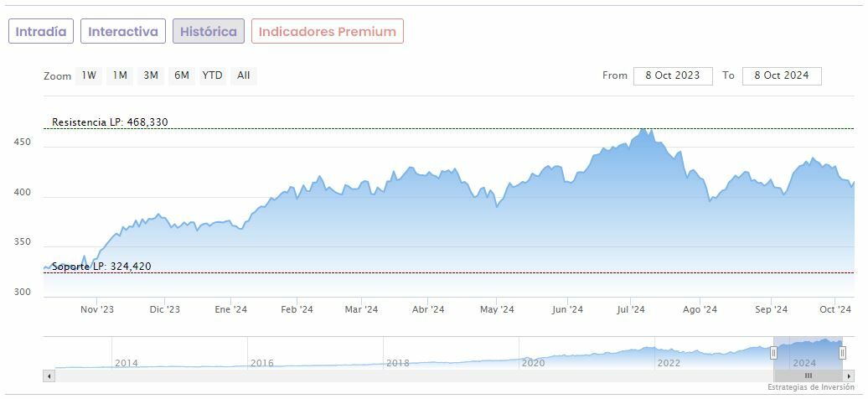Set zoom range to 1M
The height and width of the screenshot is (399, 868).
coord(120,75)
